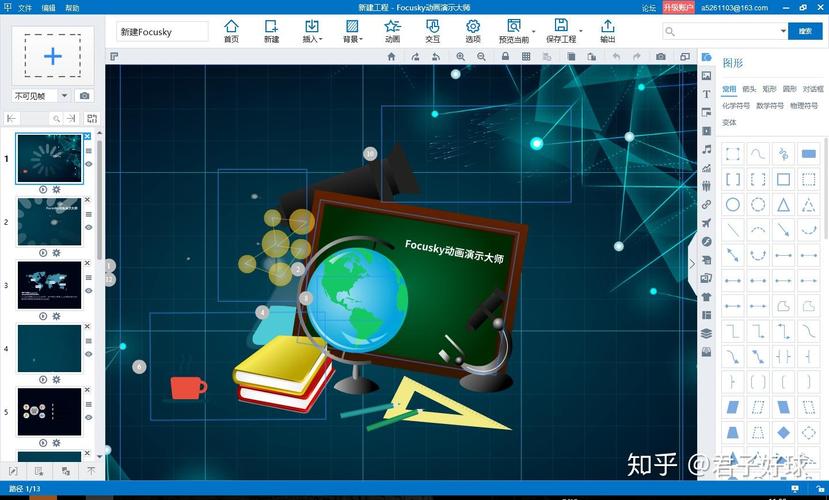
Task: Toggle eye visibility for frame 5
Action: click(x=89, y=418)
